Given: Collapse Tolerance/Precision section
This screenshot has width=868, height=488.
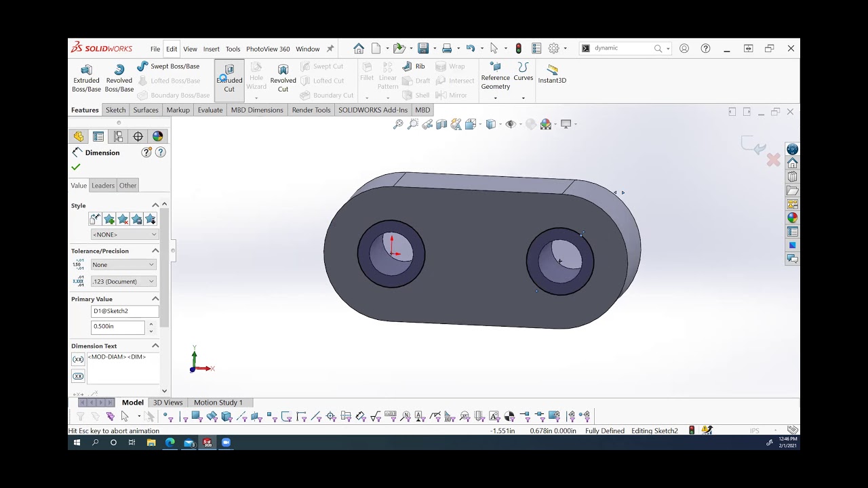Looking at the screenshot, I should tap(155, 251).
